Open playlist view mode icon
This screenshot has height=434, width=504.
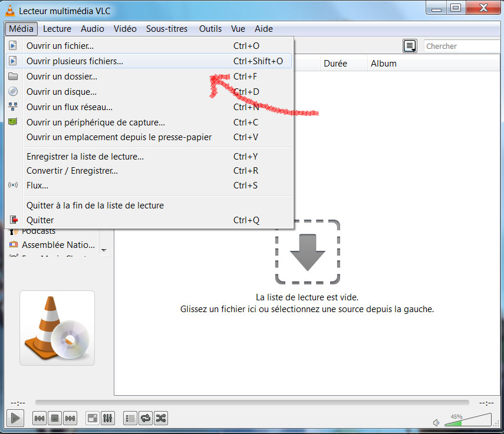[410, 46]
